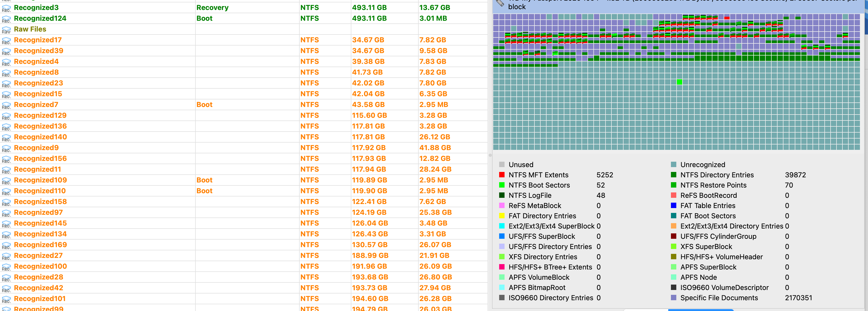The width and height of the screenshot is (868, 311).
Task: Click the 13.67 GB size value
Action: 434,8
